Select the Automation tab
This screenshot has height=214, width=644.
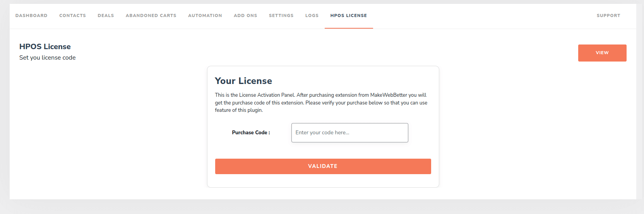(x=205, y=15)
